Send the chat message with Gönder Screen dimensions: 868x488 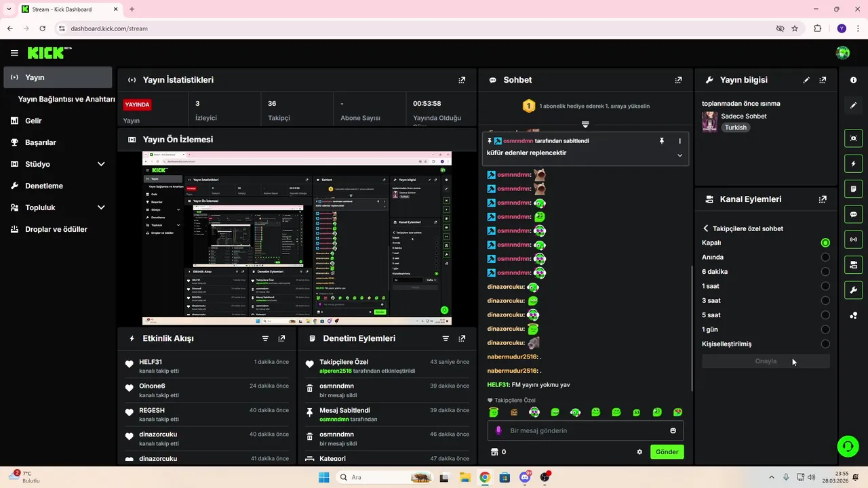tap(667, 452)
